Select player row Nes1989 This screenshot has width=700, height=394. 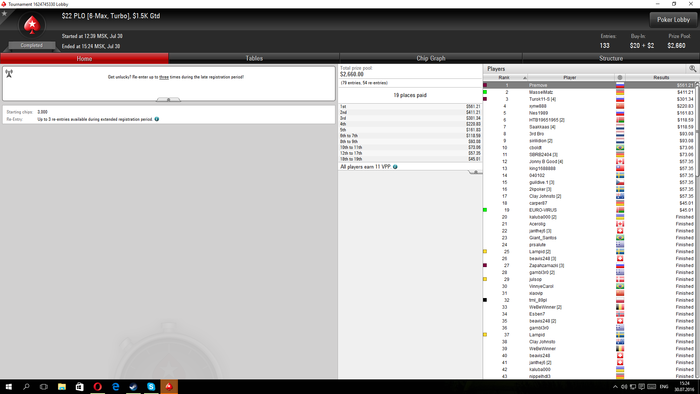[x=589, y=113]
